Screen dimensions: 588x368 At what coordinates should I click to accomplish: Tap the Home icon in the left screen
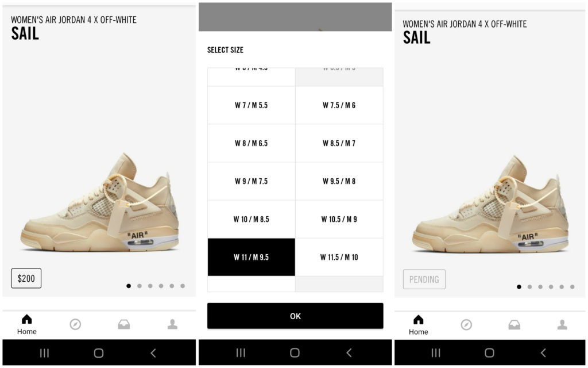(x=26, y=320)
